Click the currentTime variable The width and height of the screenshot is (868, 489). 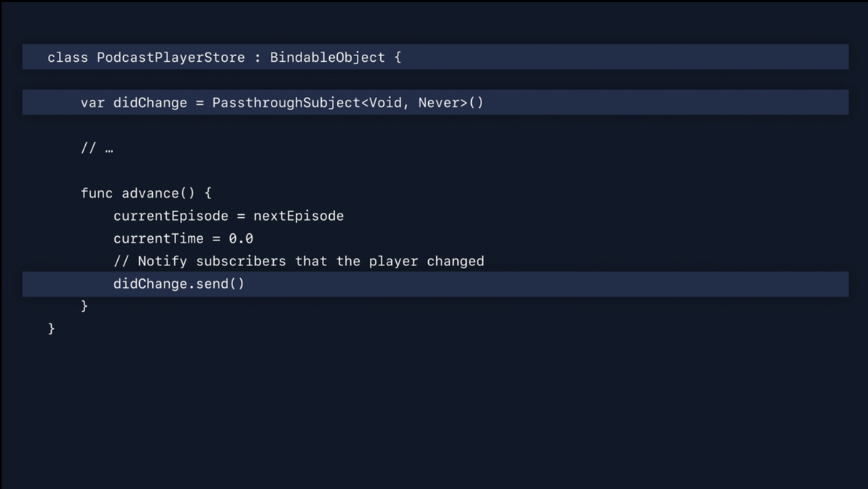pos(158,239)
